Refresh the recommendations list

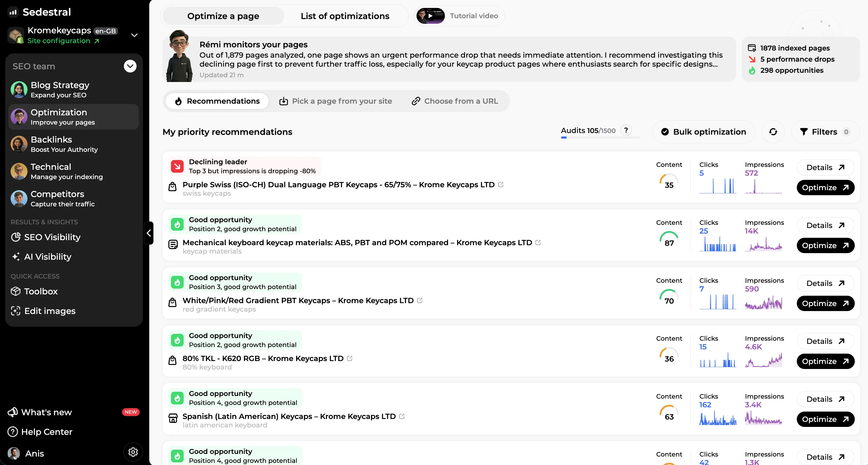pyautogui.click(x=773, y=132)
